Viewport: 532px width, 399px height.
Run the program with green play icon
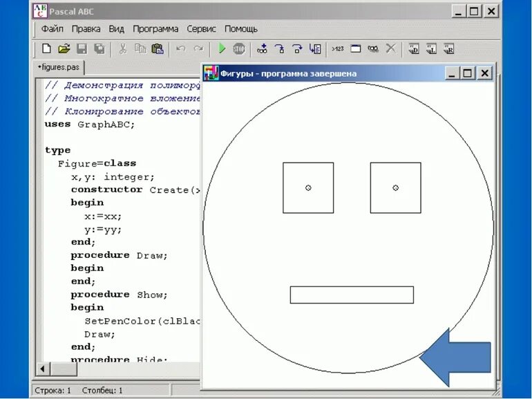(222, 49)
